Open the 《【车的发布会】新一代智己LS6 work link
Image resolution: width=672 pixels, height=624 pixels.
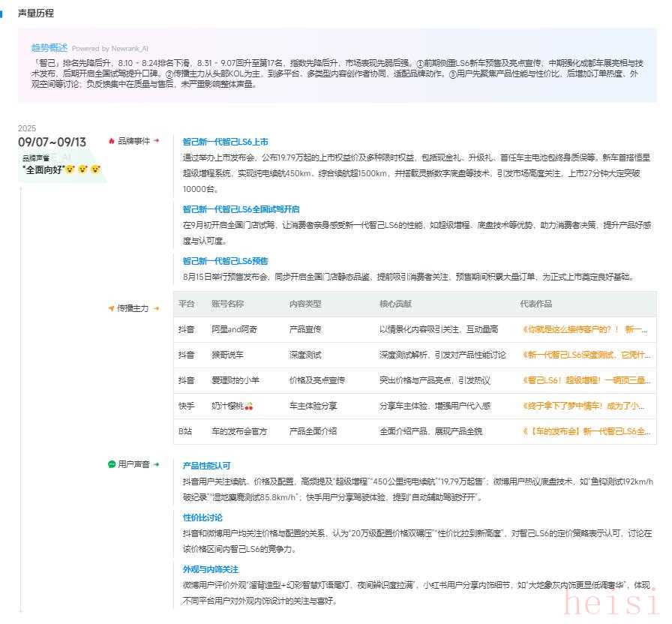tap(585, 431)
